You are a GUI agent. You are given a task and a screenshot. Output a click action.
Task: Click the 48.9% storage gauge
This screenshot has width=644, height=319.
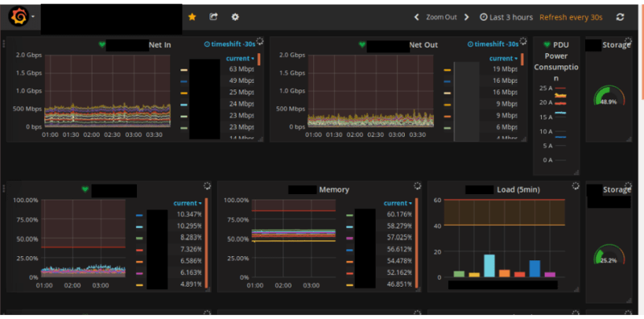pyautogui.click(x=609, y=96)
